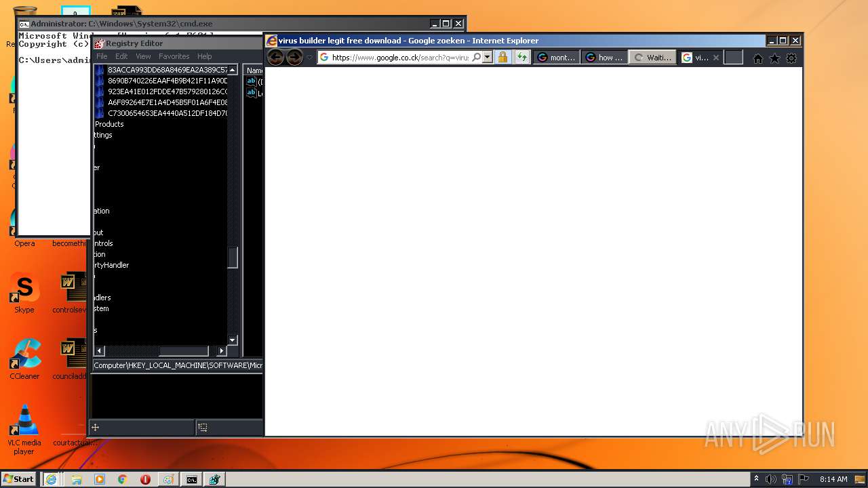This screenshot has height=488, width=868.
Task: Select the first string value in Registry Editor
Action: tap(254, 82)
